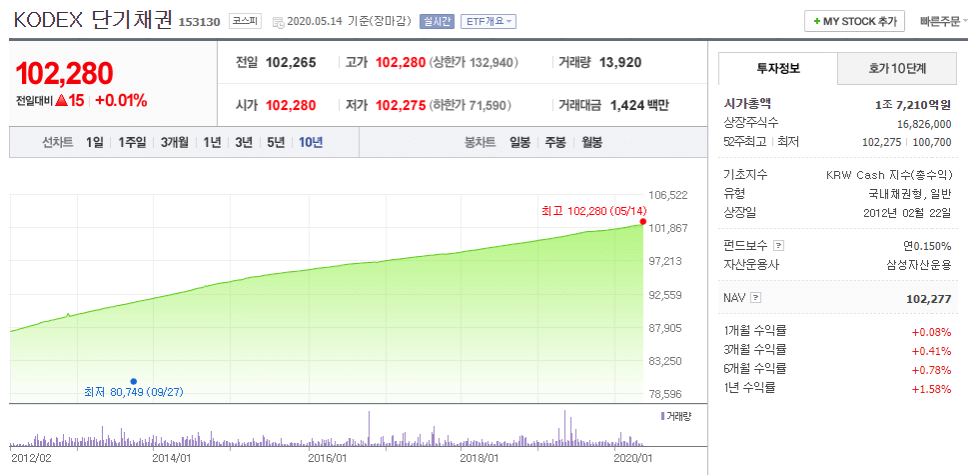Click the 거래량 value 13,920

click(x=620, y=63)
